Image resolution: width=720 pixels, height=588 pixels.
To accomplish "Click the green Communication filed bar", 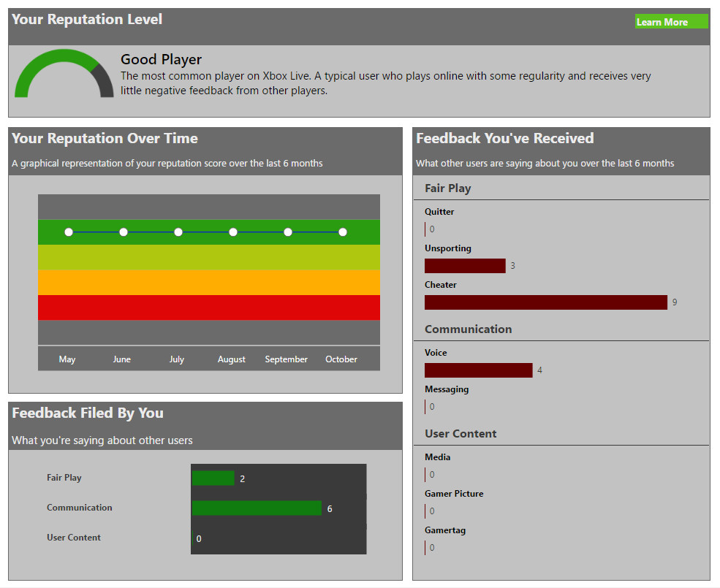I will point(257,508).
